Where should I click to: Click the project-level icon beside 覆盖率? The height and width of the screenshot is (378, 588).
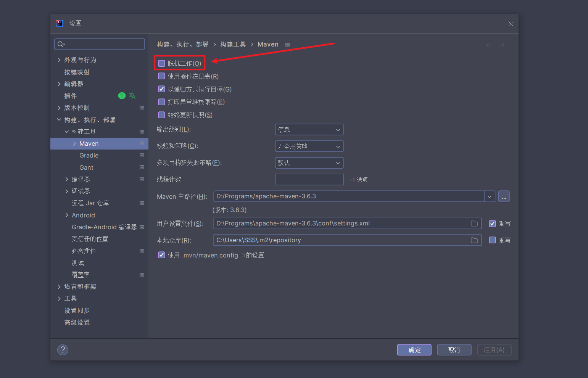142,275
